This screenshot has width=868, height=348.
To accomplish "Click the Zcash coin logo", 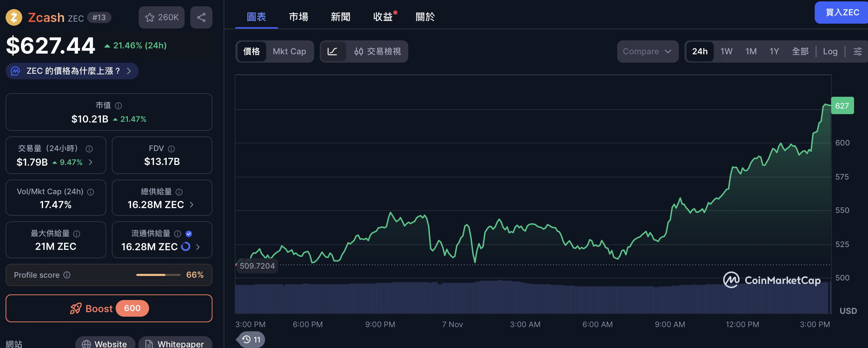I will (x=14, y=17).
